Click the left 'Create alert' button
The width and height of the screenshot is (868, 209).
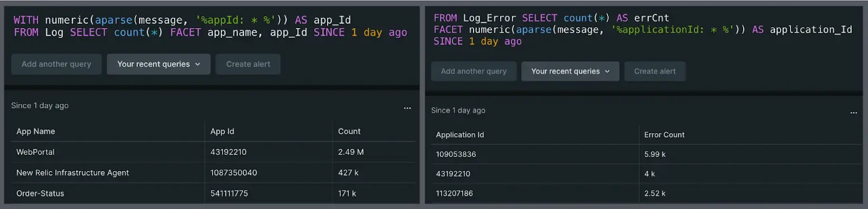coord(248,64)
